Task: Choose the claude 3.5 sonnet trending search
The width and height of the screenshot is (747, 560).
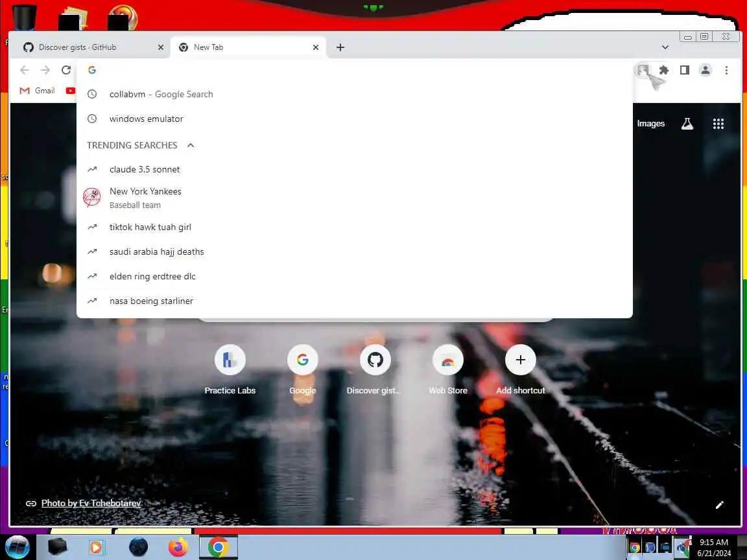Action: [x=355, y=170]
